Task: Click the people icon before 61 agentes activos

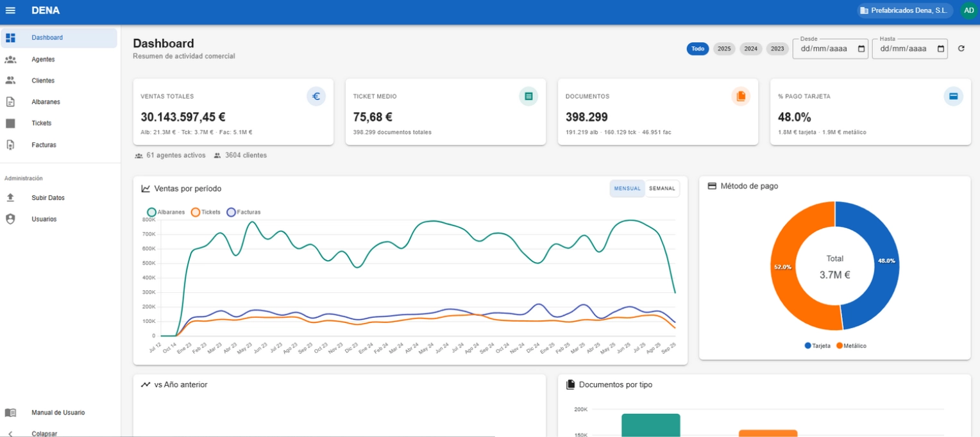Action: pyautogui.click(x=139, y=156)
